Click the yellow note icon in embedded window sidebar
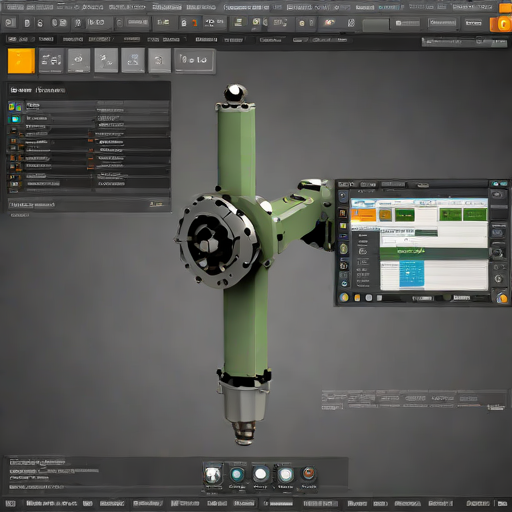This screenshot has height=512, width=512. point(343,226)
